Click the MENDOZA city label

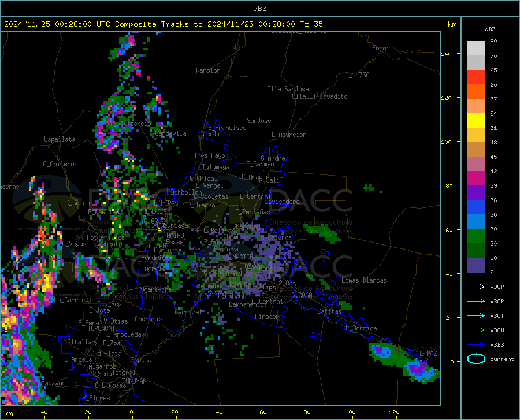point(154,211)
